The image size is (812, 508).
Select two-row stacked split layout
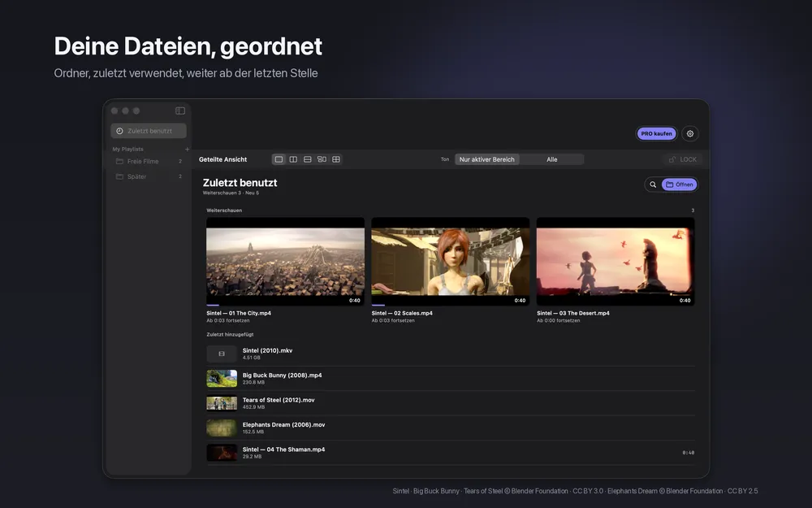(x=308, y=159)
